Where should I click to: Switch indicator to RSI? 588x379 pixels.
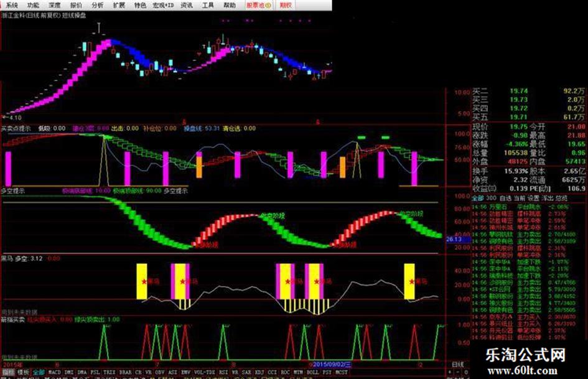[x=223, y=372]
